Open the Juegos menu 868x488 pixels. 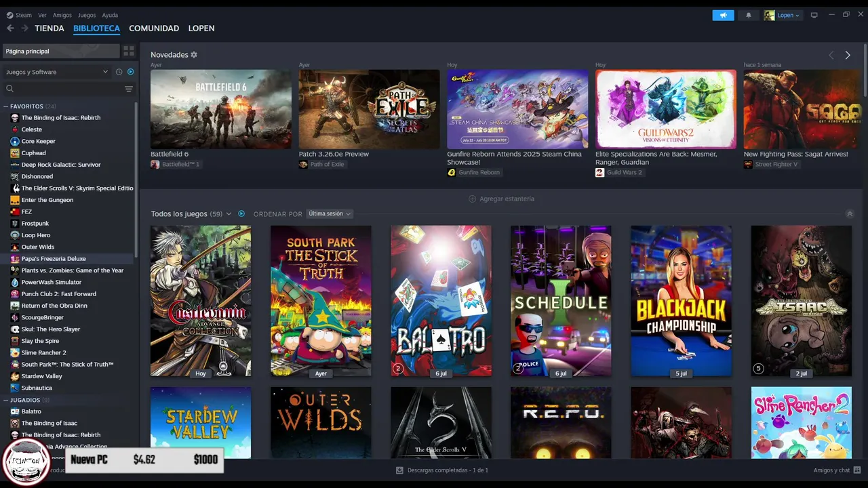(x=87, y=15)
